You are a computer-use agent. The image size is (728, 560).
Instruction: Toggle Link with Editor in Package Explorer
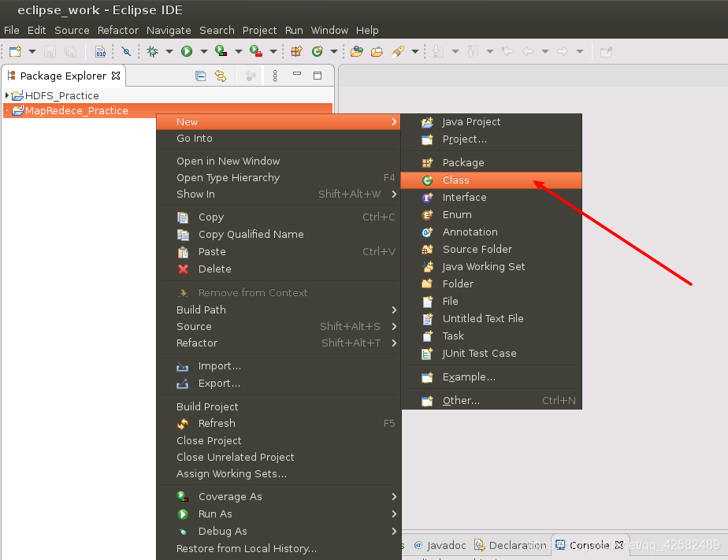click(221, 76)
